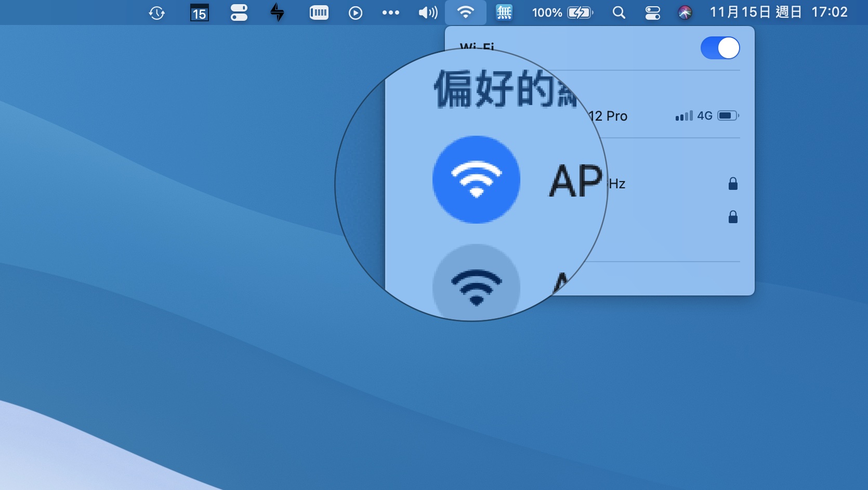Click the calendar icon showing 15

(199, 12)
